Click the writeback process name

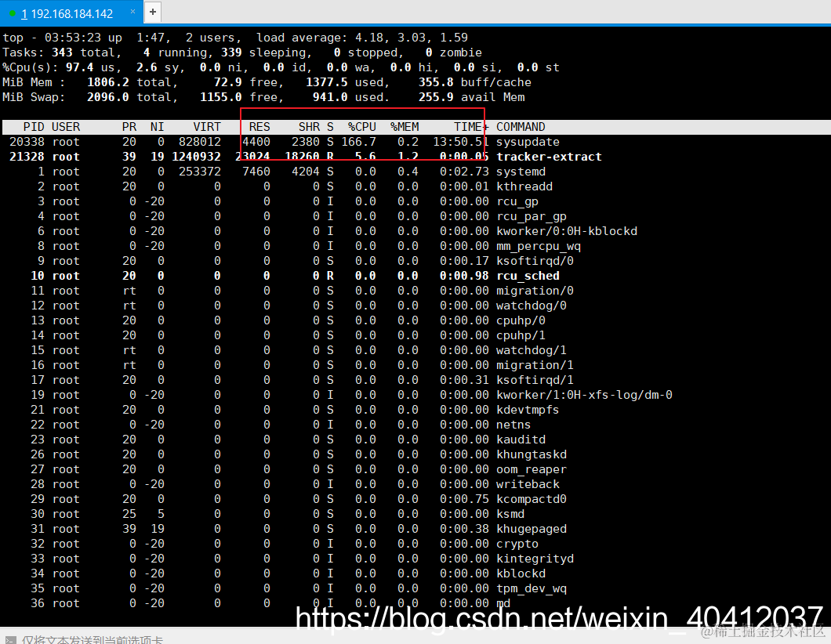tap(528, 483)
